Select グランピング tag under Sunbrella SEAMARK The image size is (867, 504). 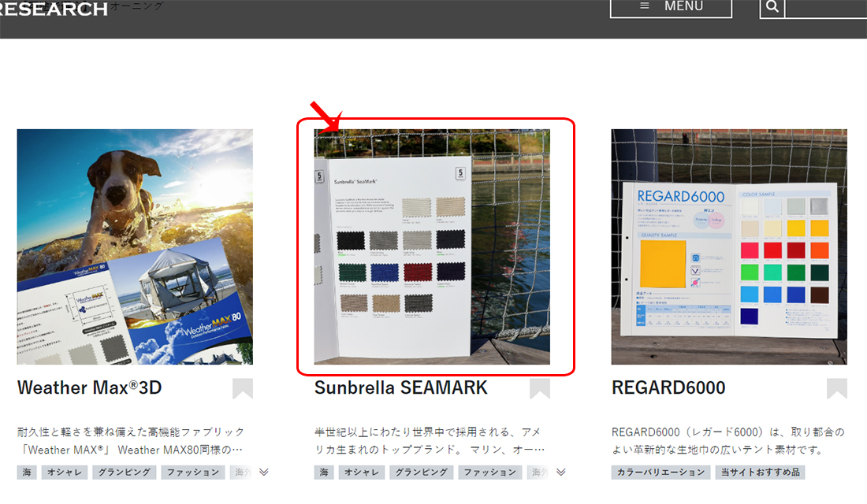[421, 472]
